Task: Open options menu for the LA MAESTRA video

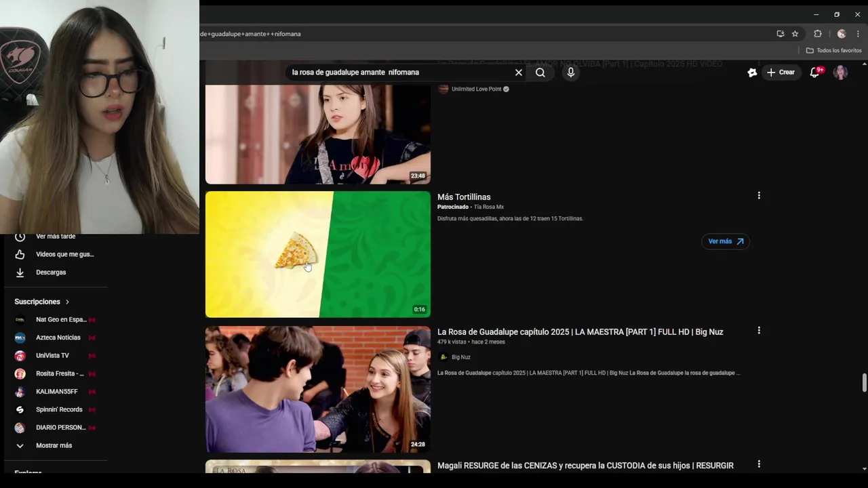Action: pyautogui.click(x=759, y=330)
